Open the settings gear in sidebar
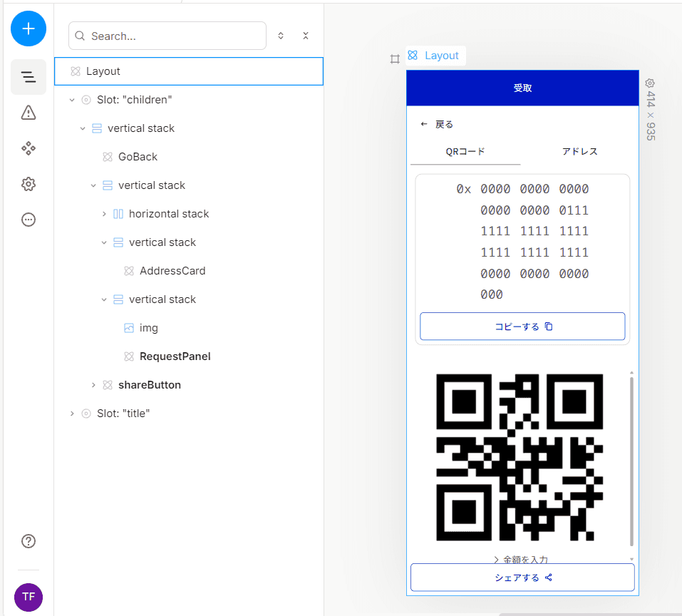The image size is (682, 616). (x=29, y=184)
